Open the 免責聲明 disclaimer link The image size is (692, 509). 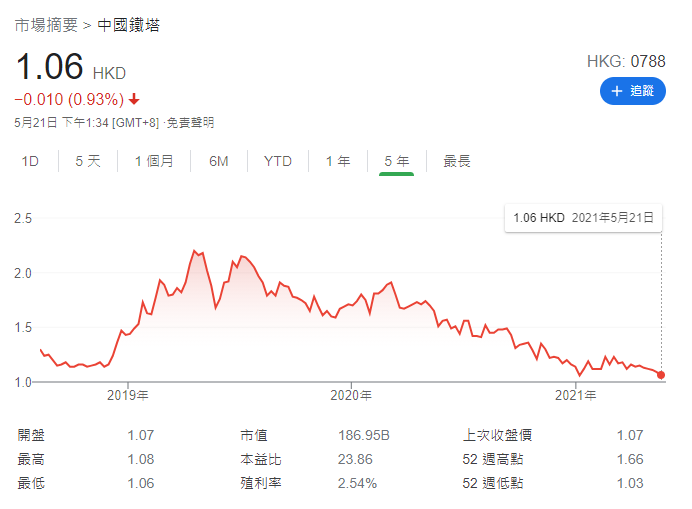(190, 122)
